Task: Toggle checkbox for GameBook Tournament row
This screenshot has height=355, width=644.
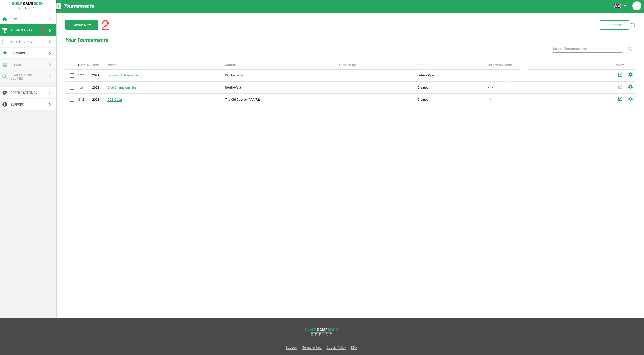Action: [x=72, y=75]
